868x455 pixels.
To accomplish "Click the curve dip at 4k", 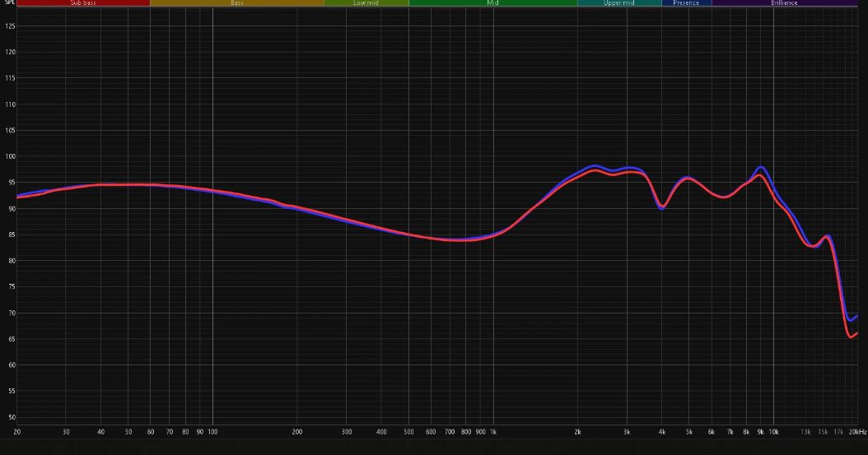I will (x=661, y=208).
